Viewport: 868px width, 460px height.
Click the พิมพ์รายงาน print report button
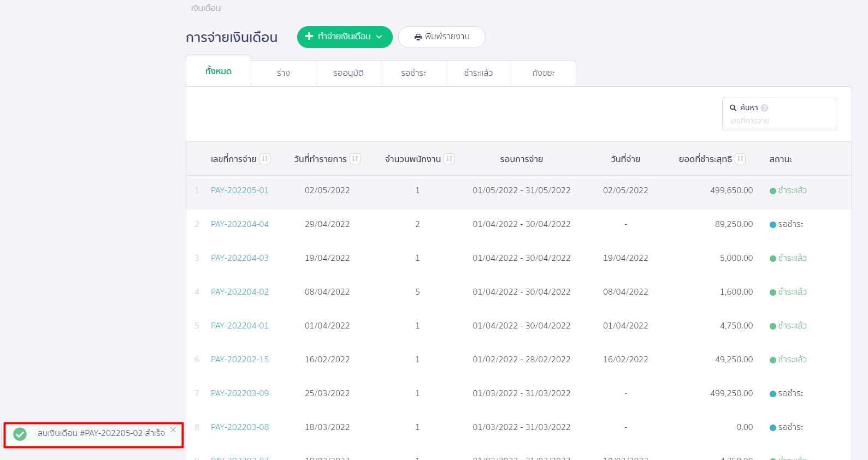441,37
